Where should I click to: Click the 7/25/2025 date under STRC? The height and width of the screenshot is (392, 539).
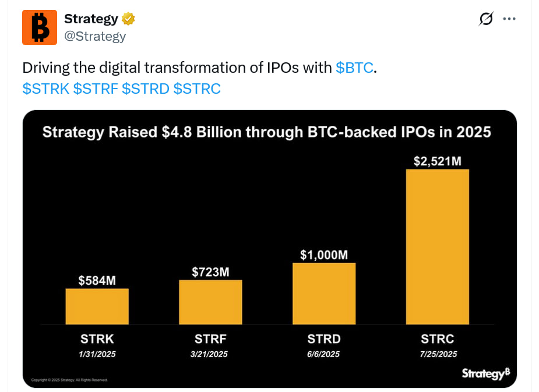click(x=437, y=353)
